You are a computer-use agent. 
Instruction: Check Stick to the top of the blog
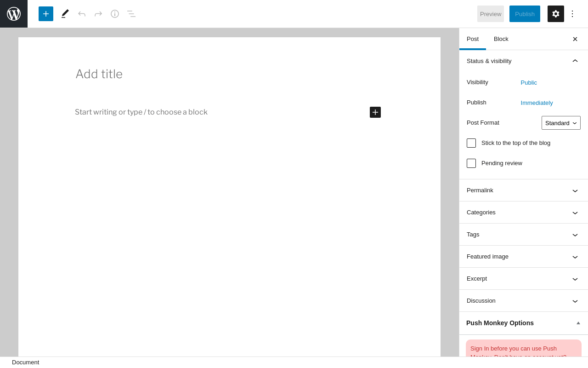coord(471,143)
